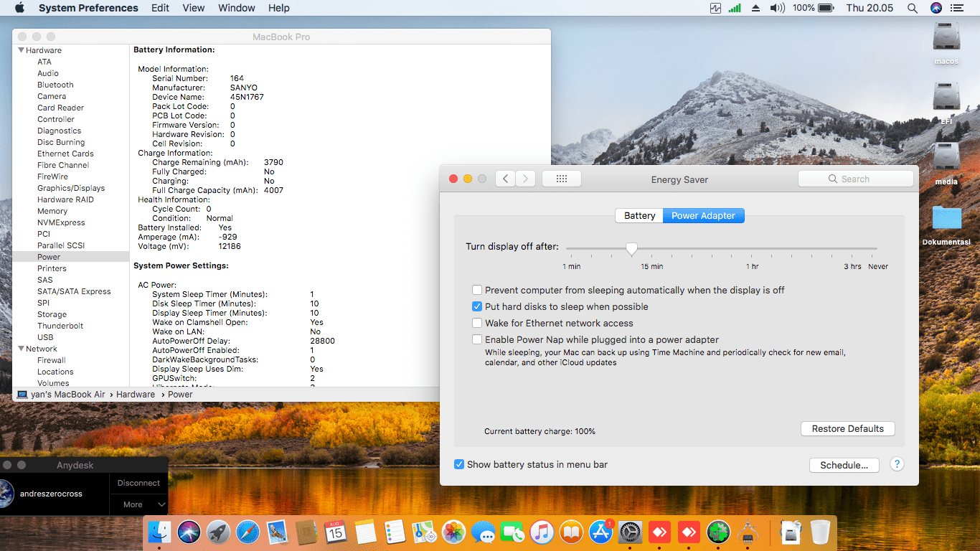
Task: Uncheck Put hard disks to sleep
Action: 477,306
